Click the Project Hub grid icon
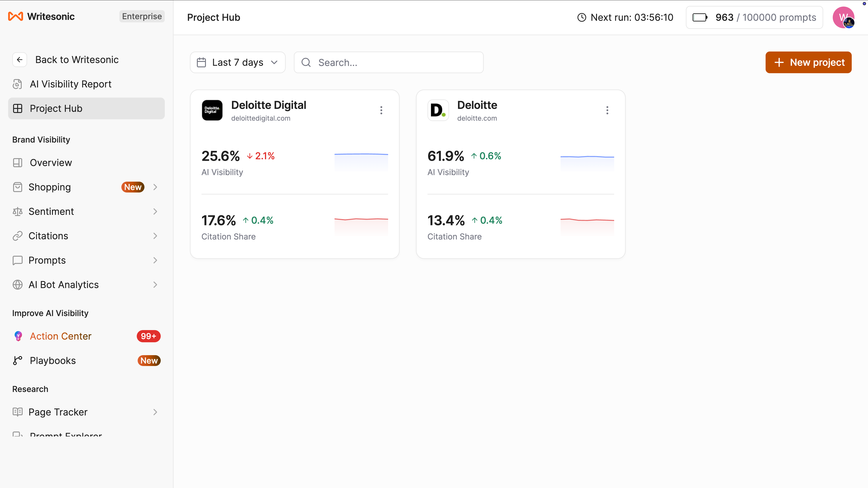Image resolution: width=868 pixels, height=488 pixels. click(x=18, y=108)
